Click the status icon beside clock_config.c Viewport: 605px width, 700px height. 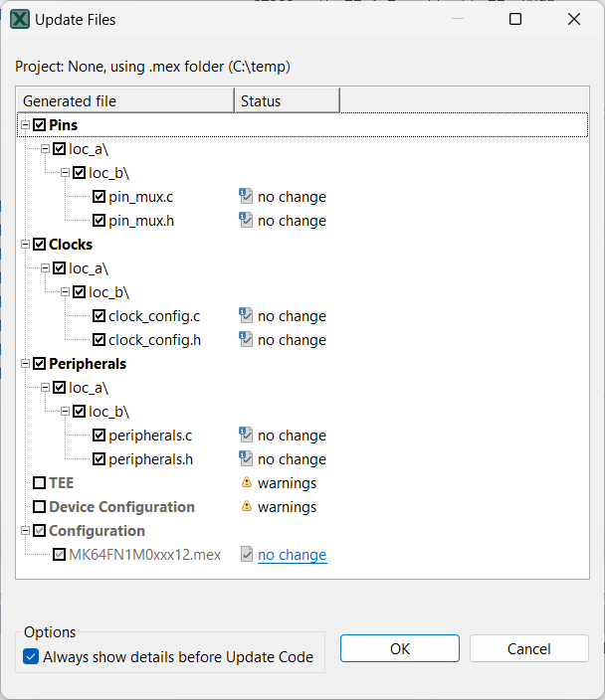click(246, 316)
